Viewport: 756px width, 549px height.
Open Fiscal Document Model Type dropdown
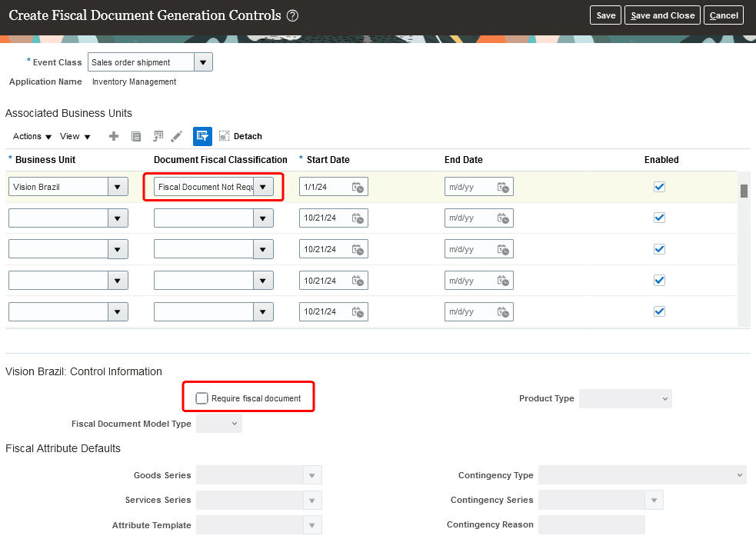219,424
